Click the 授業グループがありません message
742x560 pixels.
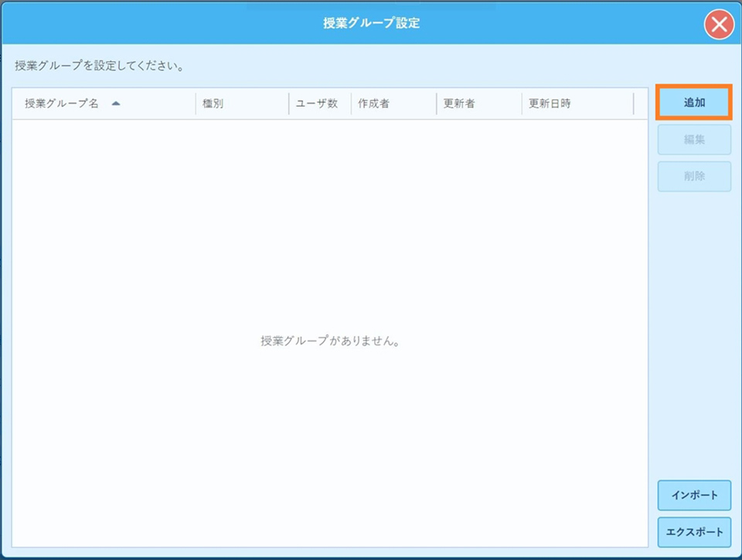(330, 341)
